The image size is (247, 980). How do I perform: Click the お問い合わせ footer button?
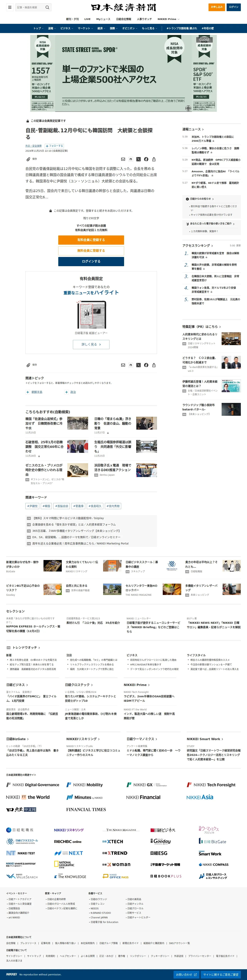(x=186, y=974)
